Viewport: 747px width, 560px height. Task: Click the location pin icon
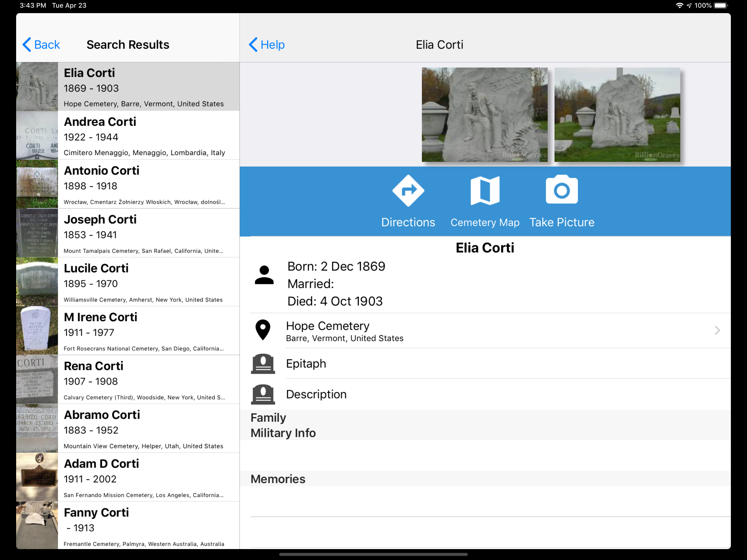(x=263, y=330)
